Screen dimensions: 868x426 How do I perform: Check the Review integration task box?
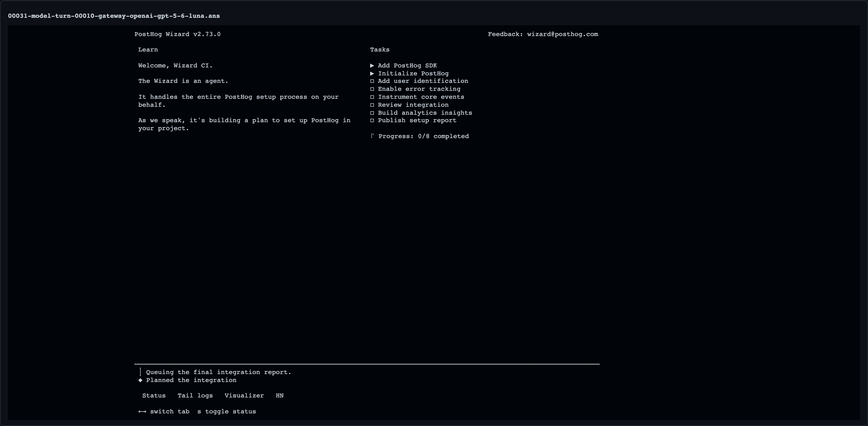coord(372,105)
